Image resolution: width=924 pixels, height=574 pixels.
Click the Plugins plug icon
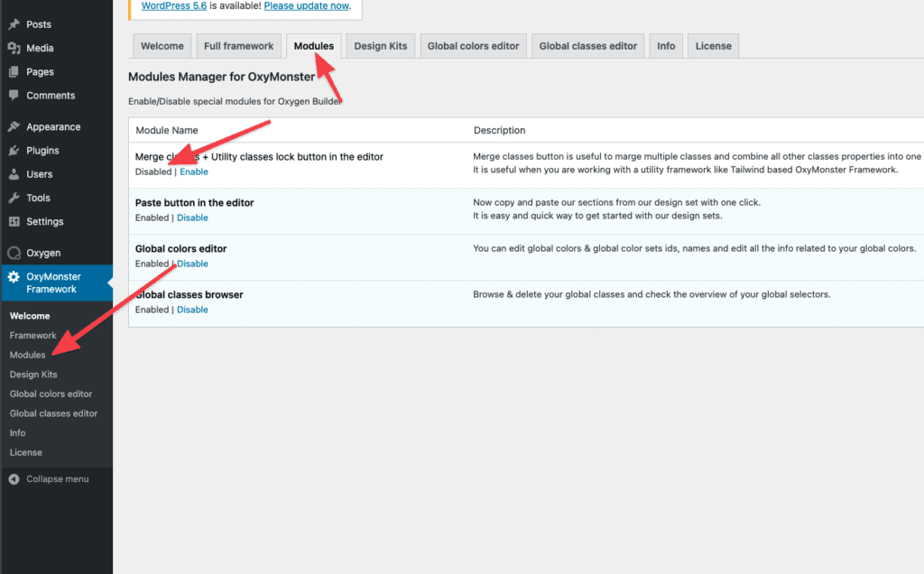coord(14,151)
